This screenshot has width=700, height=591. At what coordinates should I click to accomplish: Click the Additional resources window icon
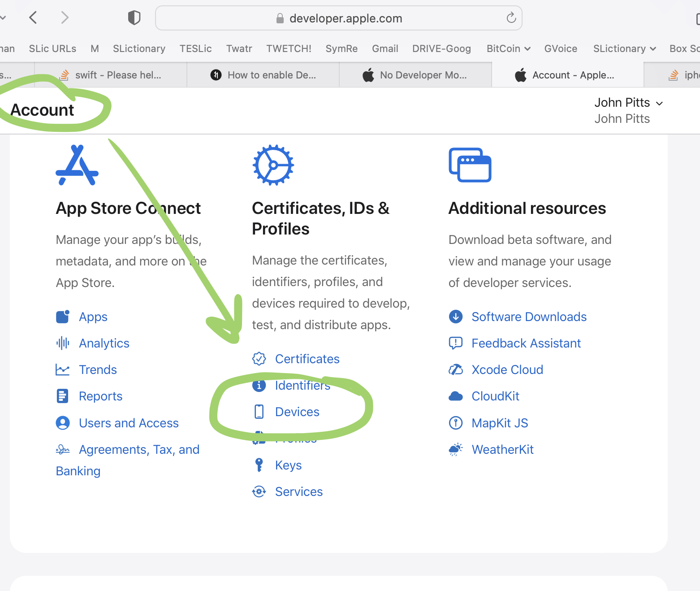(470, 165)
